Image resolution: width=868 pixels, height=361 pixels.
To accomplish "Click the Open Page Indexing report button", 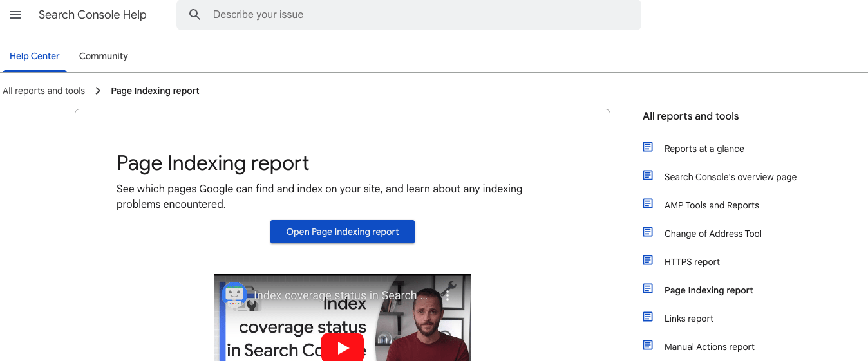I will click(343, 232).
